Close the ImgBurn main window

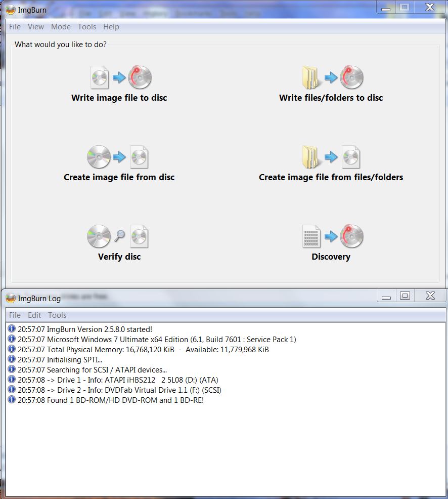click(430, 7)
